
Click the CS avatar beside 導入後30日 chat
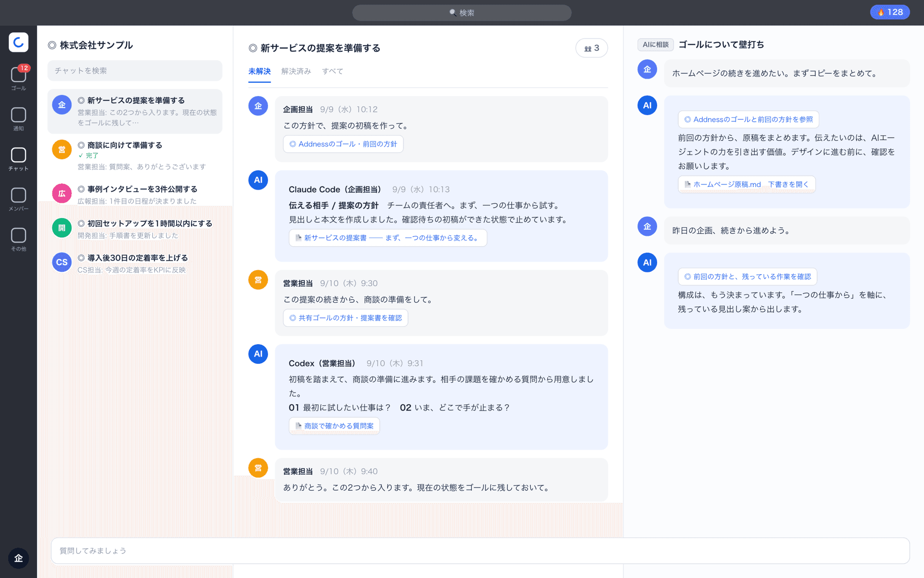[x=62, y=262]
